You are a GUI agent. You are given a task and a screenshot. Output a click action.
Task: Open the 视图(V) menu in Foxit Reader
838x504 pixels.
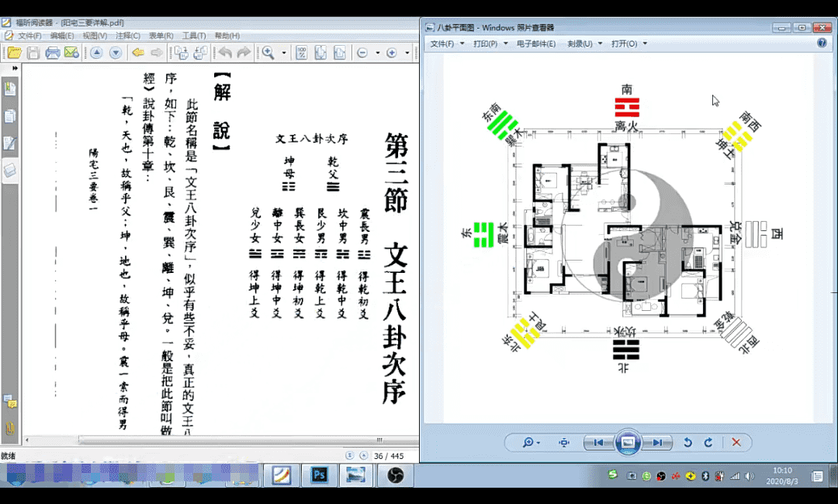coord(95,36)
